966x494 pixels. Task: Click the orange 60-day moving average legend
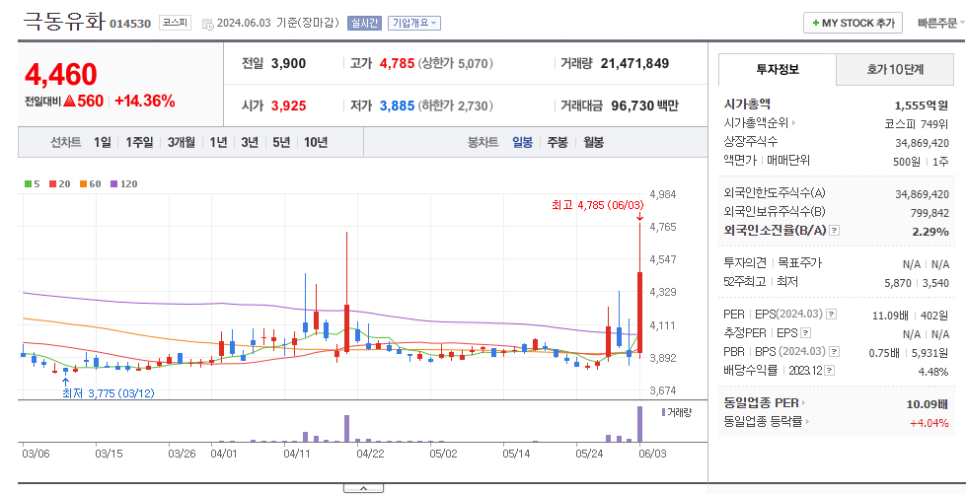pyautogui.click(x=91, y=184)
